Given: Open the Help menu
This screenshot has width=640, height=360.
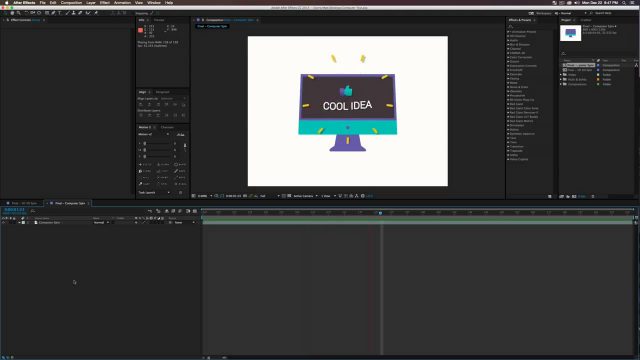Looking at the screenshot, I should (x=169, y=2).
